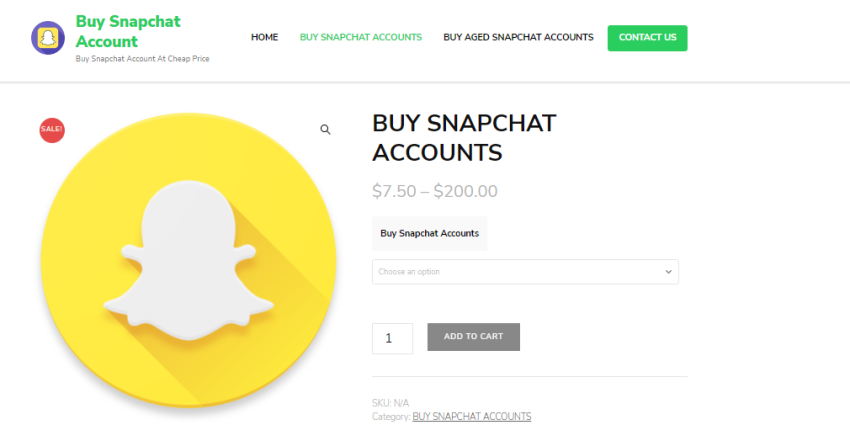Open the large yellow Snapchat product image

189,259
